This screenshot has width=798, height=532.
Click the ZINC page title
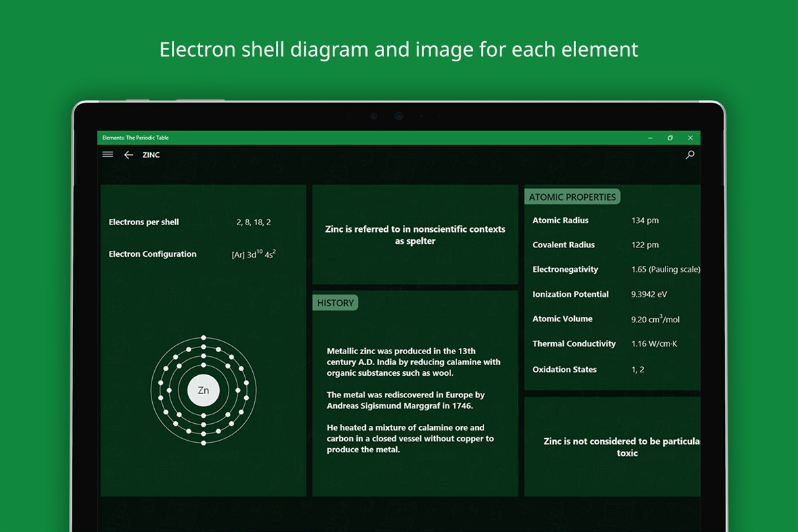tap(151, 155)
